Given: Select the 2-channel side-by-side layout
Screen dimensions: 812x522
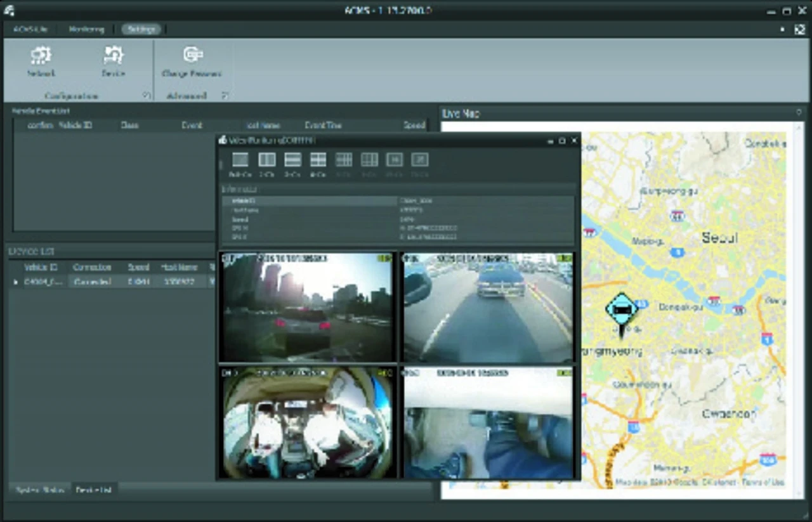Looking at the screenshot, I should coord(267,160).
